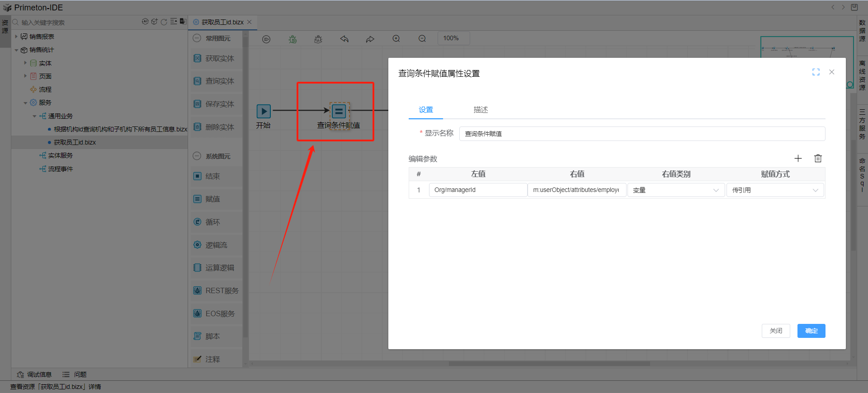Expand the 销售报表 tree node

pyautogui.click(x=16, y=37)
